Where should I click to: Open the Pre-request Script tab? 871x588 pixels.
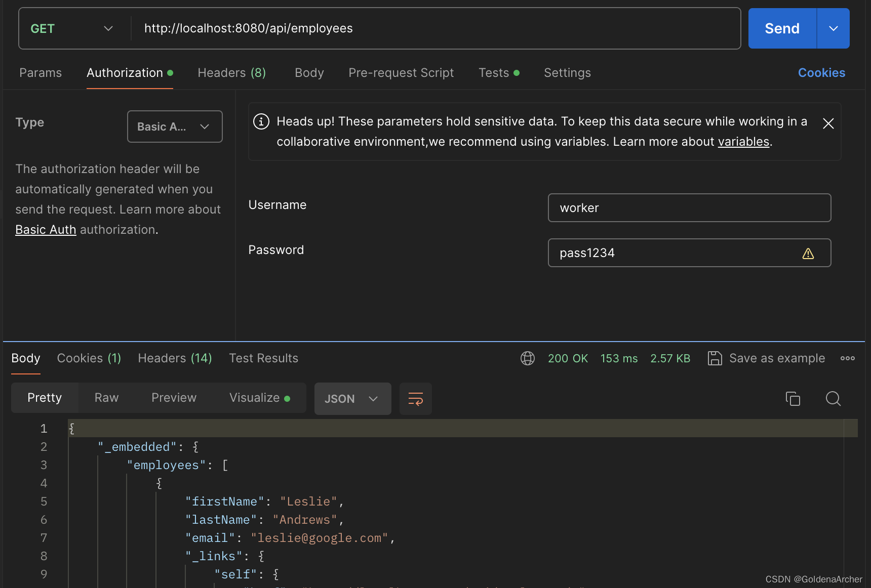click(401, 73)
